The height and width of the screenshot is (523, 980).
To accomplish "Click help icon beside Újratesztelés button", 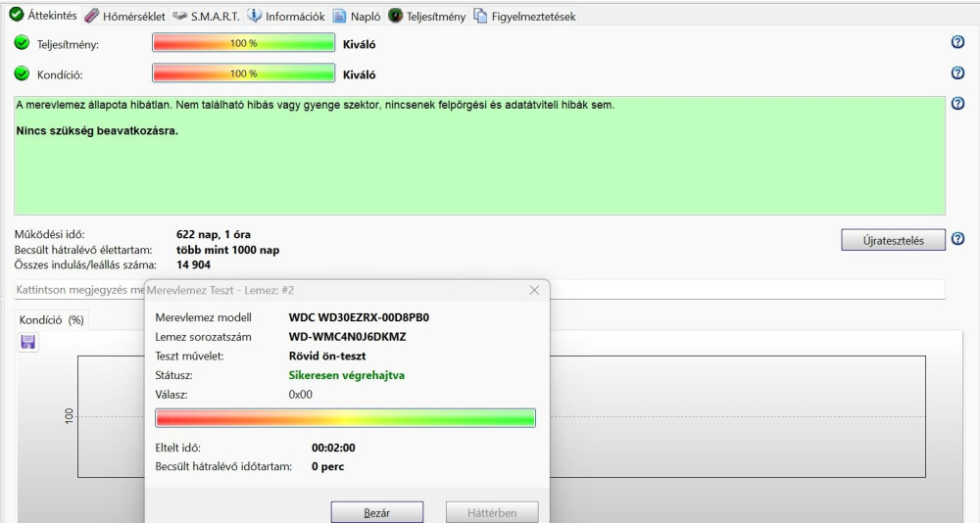I will coord(957,239).
